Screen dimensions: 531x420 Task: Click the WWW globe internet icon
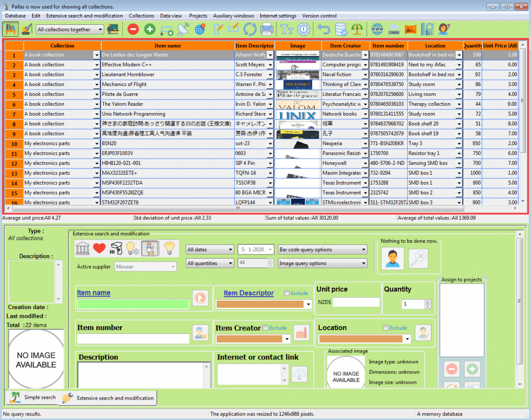click(x=378, y=29)
